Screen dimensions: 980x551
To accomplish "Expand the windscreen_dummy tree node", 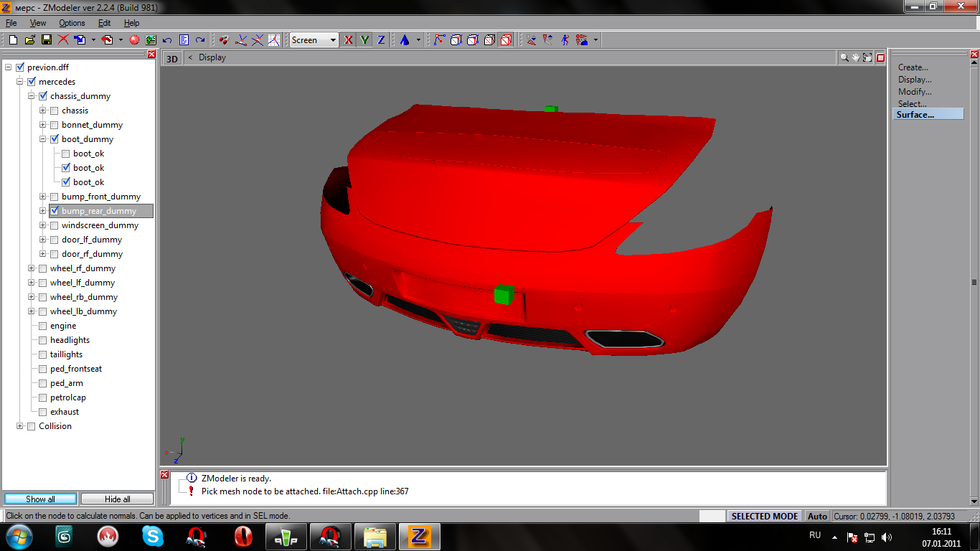I will pyautogui.click(x=43, y=225).
